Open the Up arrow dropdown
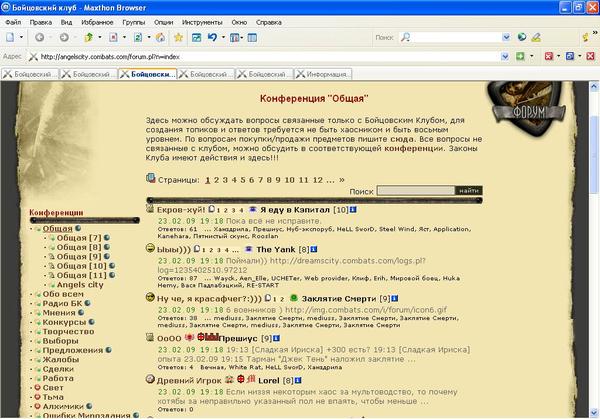The height and width of the screenshot is (419, 600). [100, 37]
